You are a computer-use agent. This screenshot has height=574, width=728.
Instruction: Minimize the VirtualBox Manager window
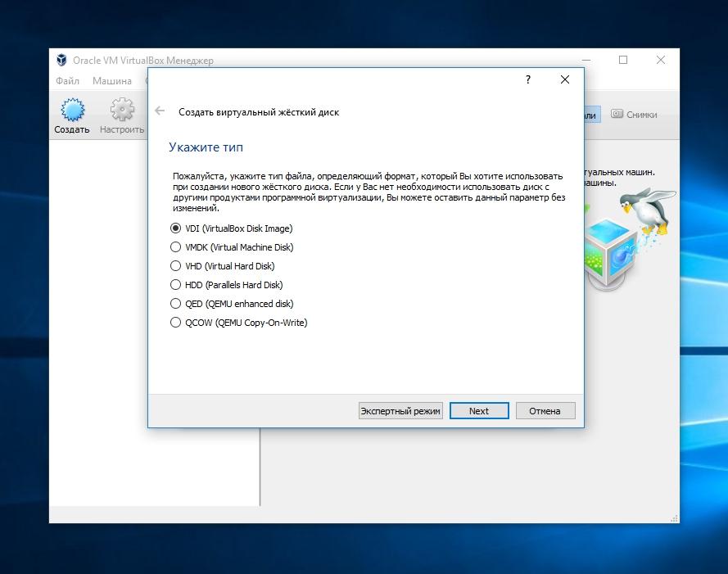click(x=586, y=60)
